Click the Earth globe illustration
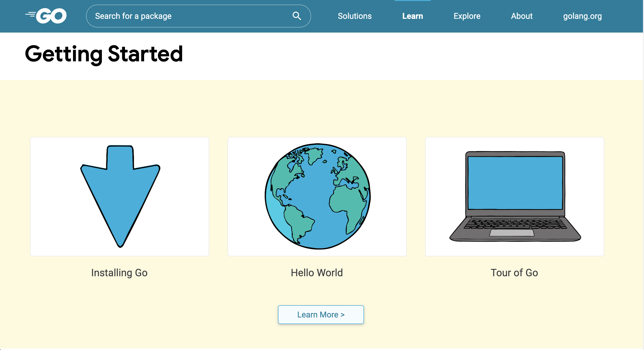Viewport: 644px width, 350px height. 317,196
